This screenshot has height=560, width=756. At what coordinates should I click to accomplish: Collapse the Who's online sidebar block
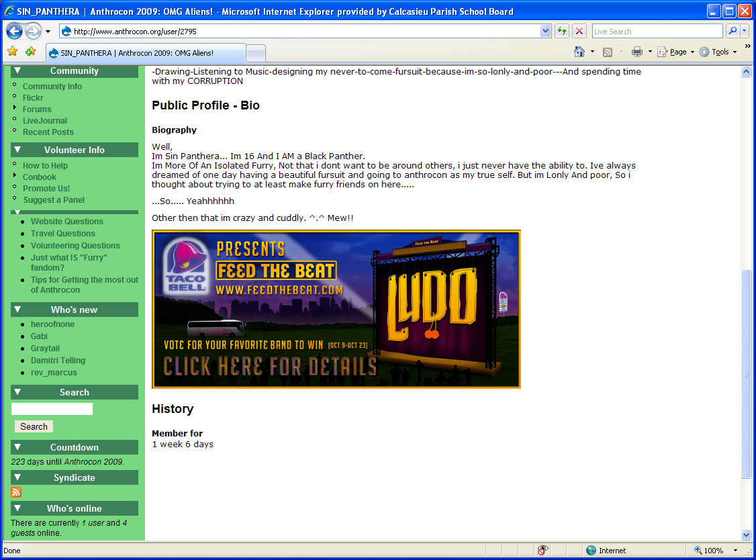point(18,508)
